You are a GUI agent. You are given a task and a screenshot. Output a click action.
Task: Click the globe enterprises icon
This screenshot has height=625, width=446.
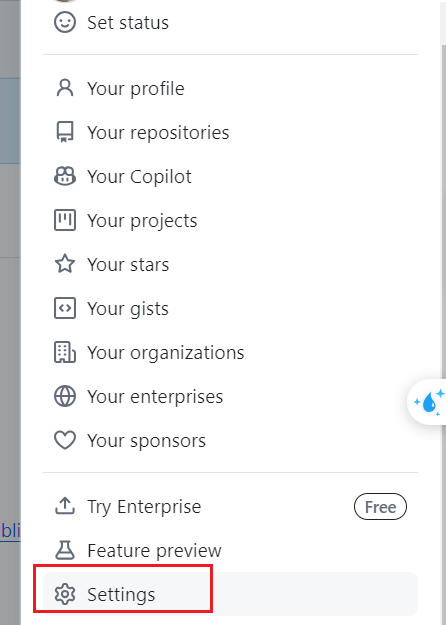tap(65, 396)
